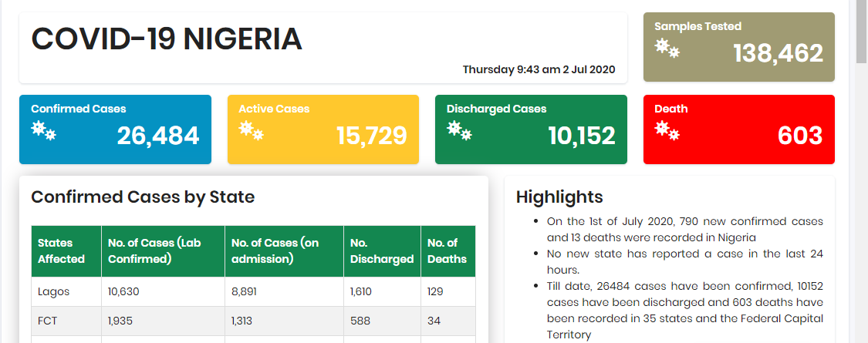Click the No. Discharged column header
The image size is (868, 343).
382,251
